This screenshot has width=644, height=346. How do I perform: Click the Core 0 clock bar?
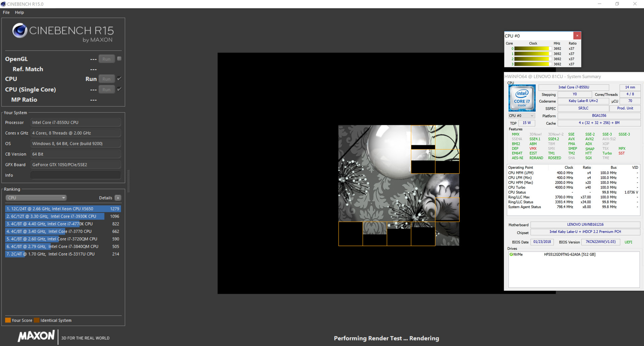click(533, 49)
